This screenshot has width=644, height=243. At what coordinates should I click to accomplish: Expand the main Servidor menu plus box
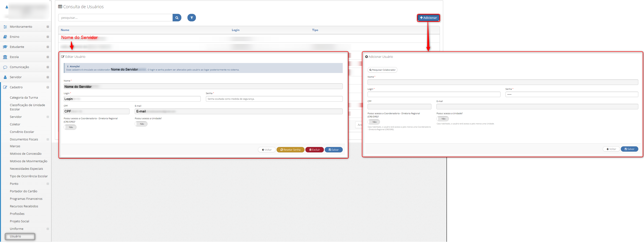(48, 77)
